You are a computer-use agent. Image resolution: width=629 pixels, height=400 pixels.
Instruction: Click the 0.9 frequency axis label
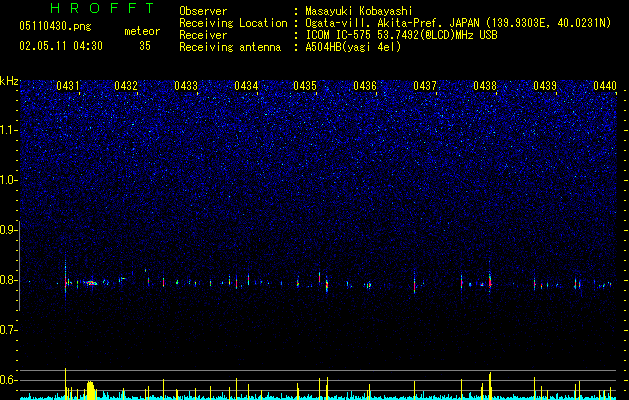click(8, 230)
